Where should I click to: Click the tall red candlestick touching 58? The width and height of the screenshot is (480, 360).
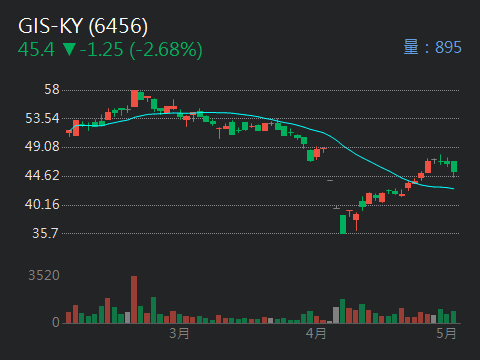pos(134,99)
